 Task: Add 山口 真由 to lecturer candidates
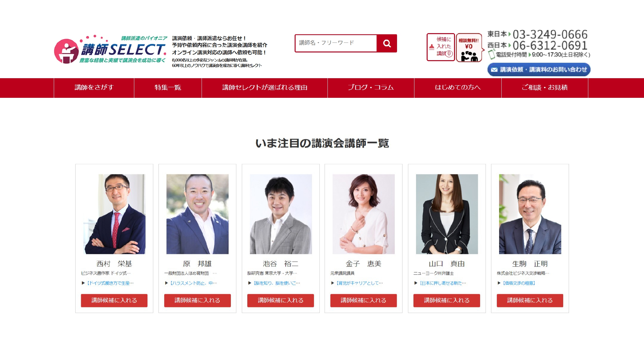pos(447,301)
